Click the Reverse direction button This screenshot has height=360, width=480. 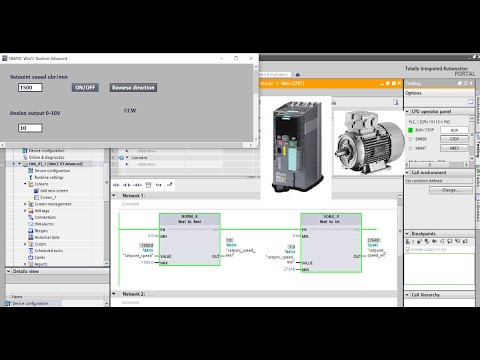coord(133,87)
